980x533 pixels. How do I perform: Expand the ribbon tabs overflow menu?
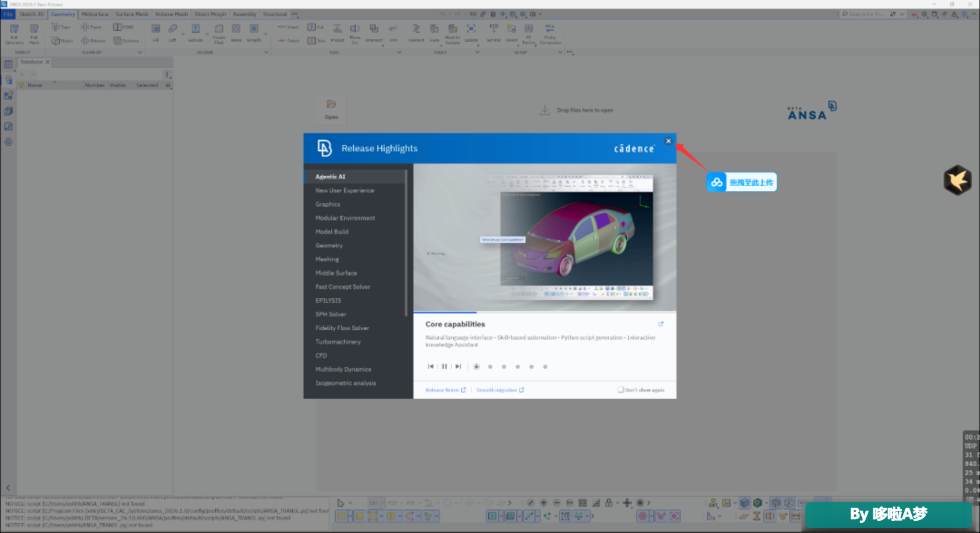click(294, 14)
